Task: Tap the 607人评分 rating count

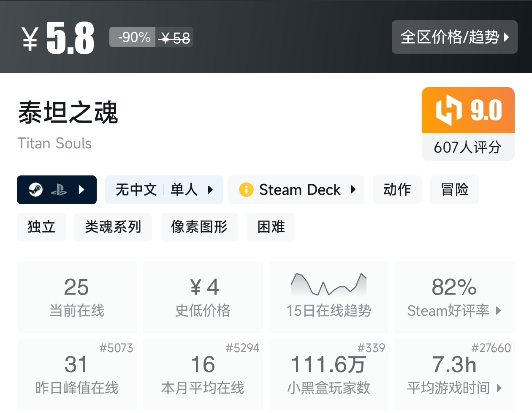Action: click(468, 147)
